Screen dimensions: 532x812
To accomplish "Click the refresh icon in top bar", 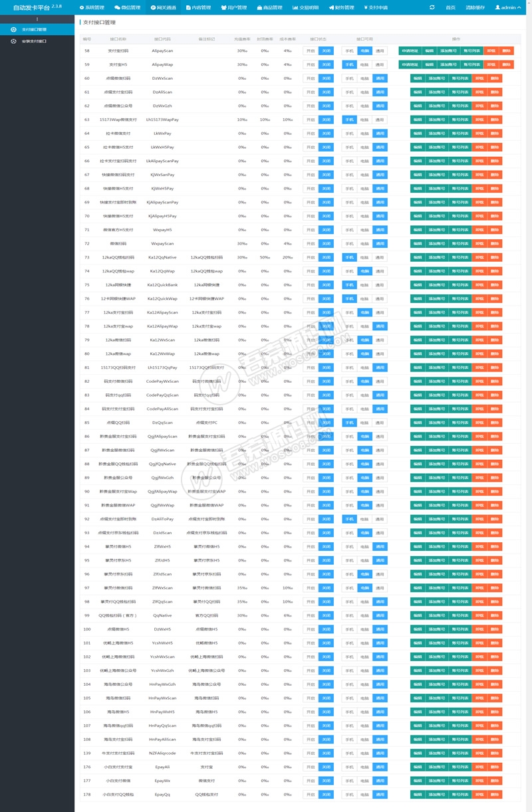I will click(x=432, y=7).
